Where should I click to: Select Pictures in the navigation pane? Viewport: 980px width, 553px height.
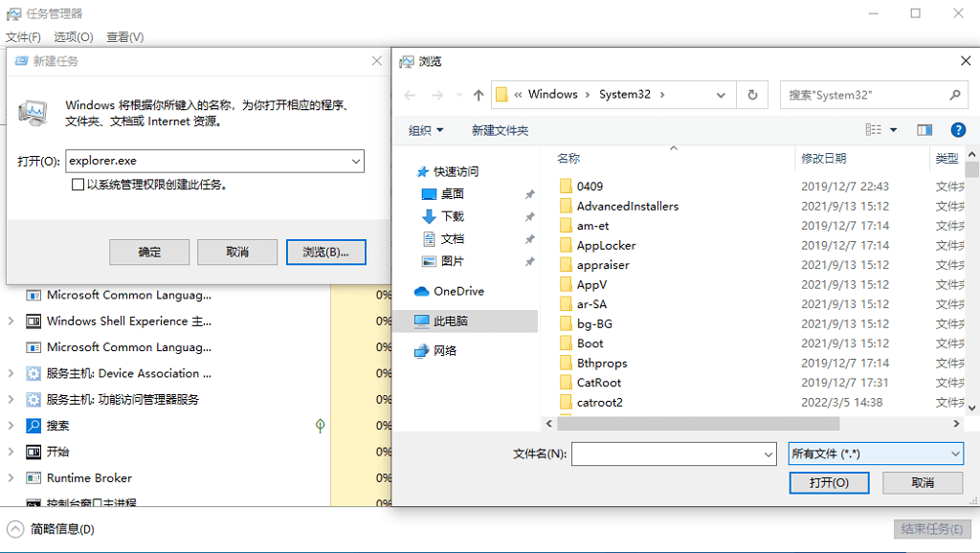[452, 262]
